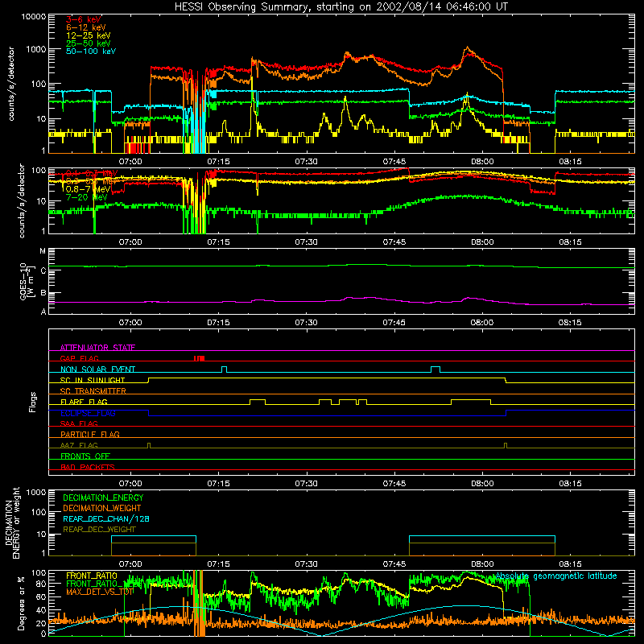The width and height of the screenshot is (644, 644).
Task: Click 08:15 tick under the top panel
Action: pos(571,162)
